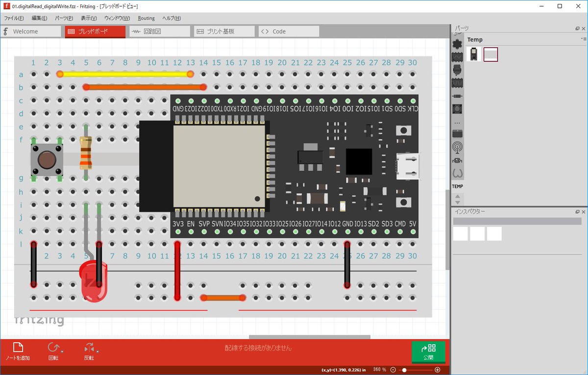
Task: Select the ESP32 board part thumbnail
Action: (x=473, y=54)
